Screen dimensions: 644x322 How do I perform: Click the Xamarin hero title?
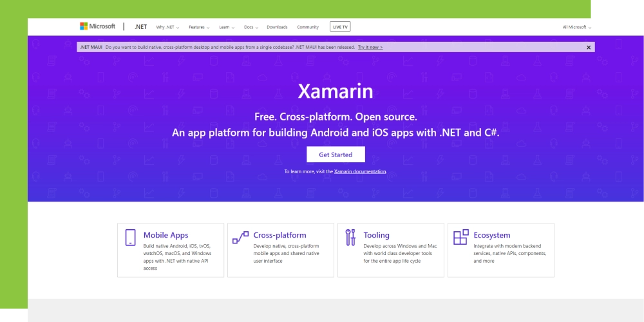pyautogui.click(x=336, y=91)
